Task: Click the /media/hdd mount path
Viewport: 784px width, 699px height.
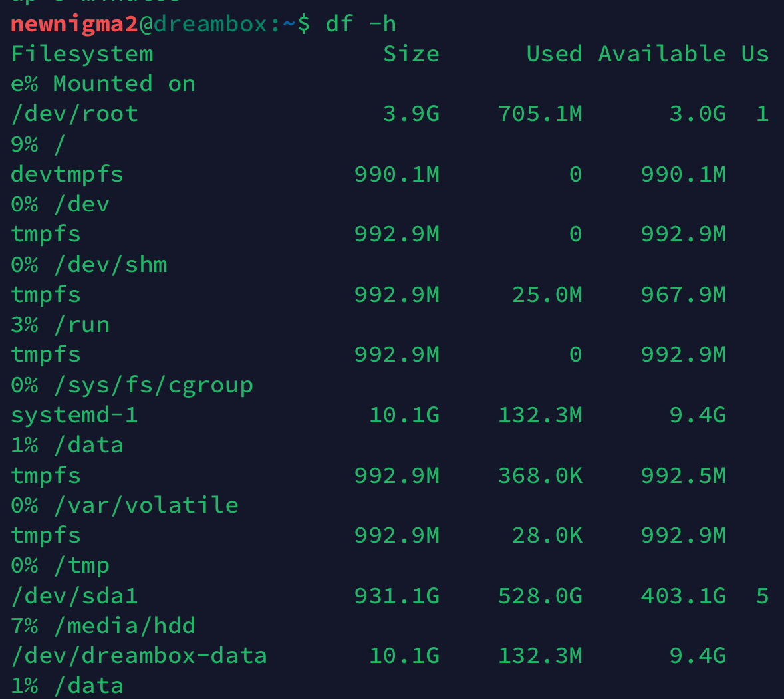Action: coord(124,626)
